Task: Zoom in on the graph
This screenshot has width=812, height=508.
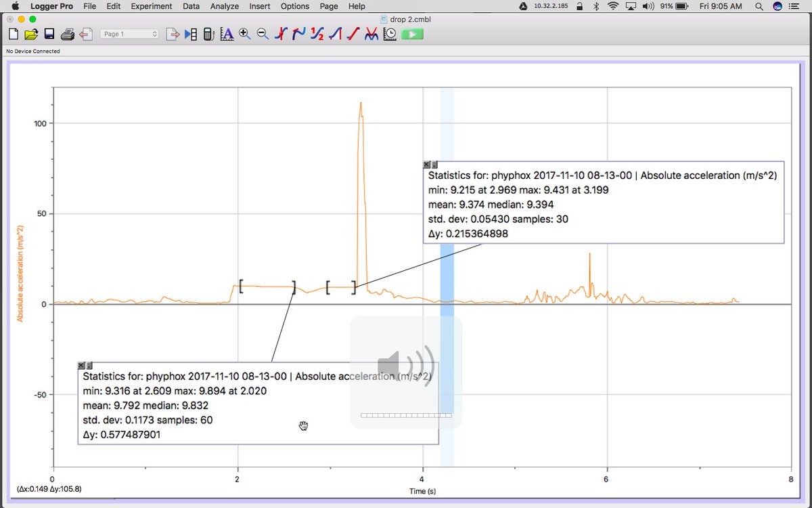Action: tap(244, 34)
